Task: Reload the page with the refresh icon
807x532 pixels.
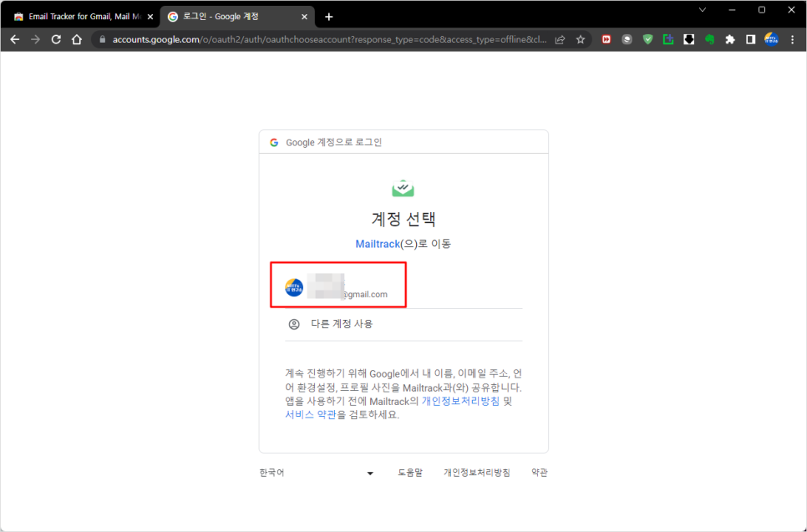Action: click(56, 39)
